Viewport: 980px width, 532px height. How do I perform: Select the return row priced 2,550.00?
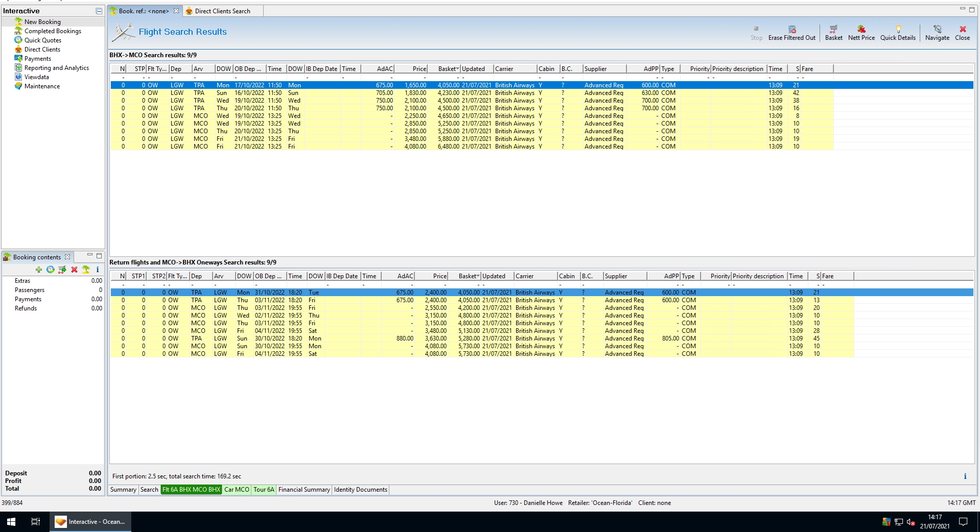click(482, 308)
